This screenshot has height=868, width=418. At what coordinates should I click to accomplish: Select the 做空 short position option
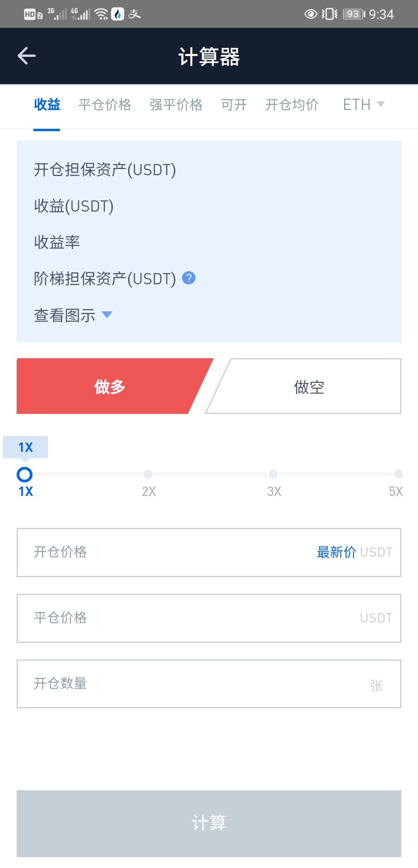308,386
